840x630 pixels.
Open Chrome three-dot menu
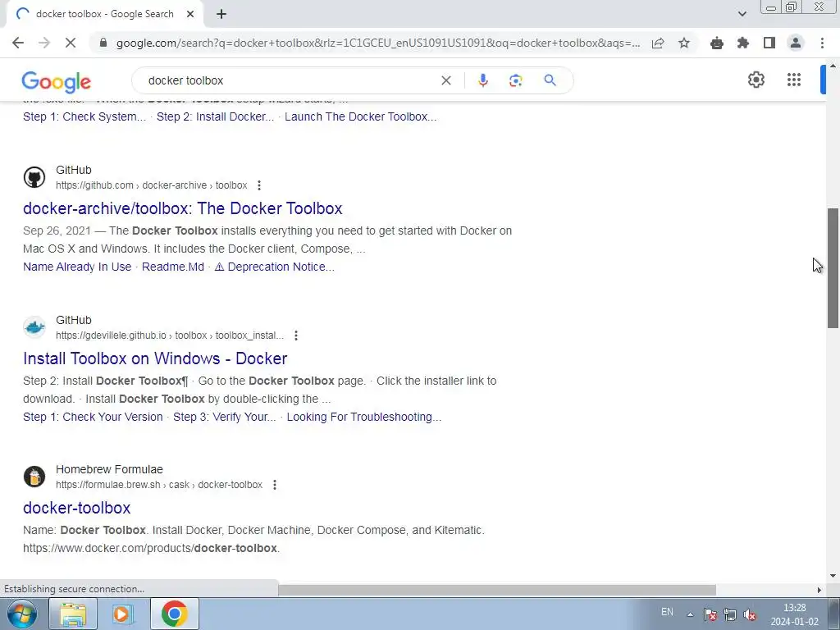822,43
